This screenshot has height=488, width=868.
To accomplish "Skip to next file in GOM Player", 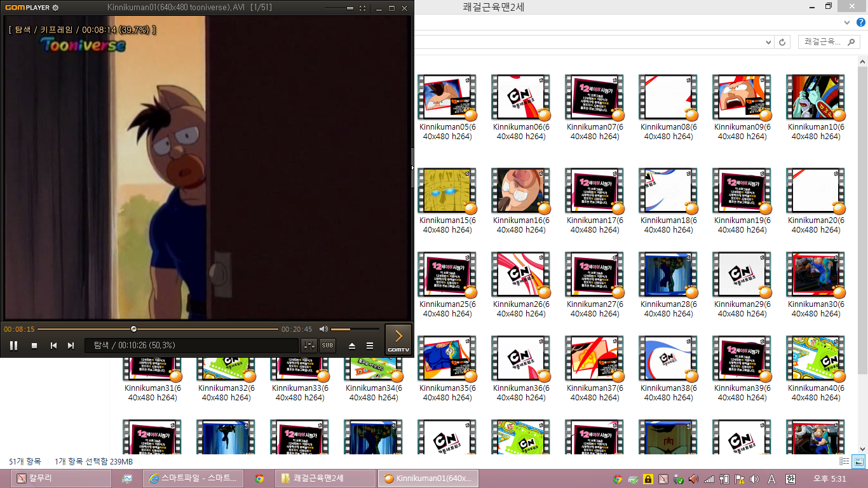I will point(71,346).
